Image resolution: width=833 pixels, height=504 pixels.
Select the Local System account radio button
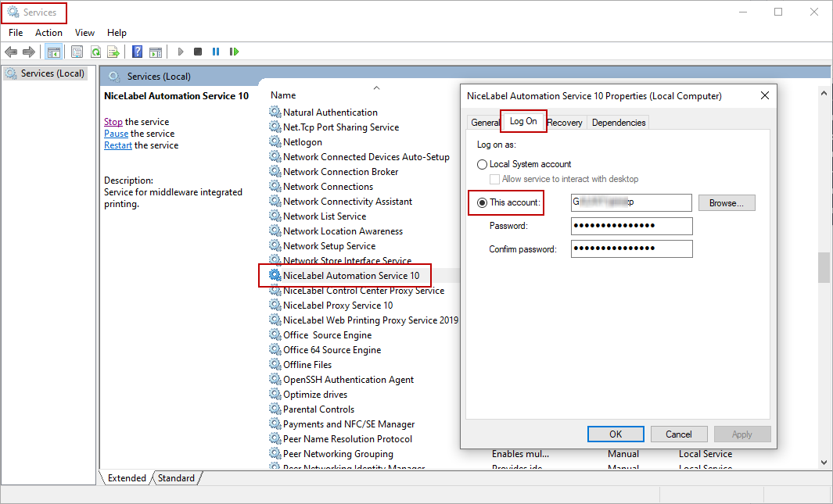pos(482,165)
